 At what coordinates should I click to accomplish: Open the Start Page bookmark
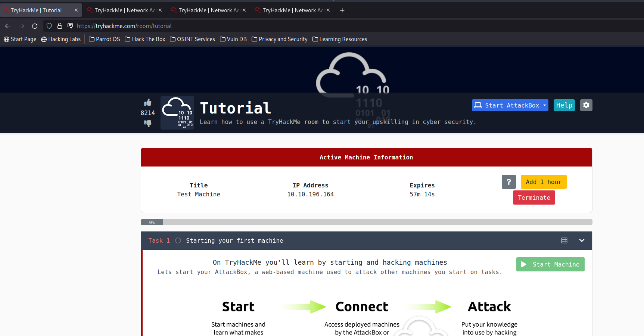click(x=20, y=39)
